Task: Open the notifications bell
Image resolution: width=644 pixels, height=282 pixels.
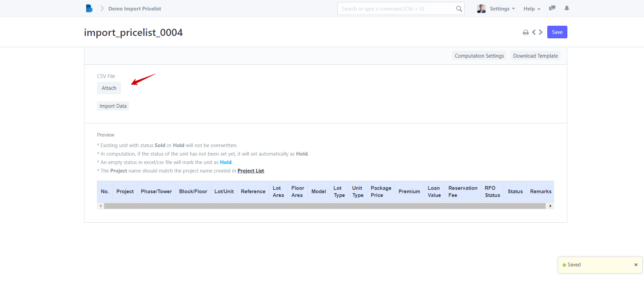Action: [x=567, y=8]
